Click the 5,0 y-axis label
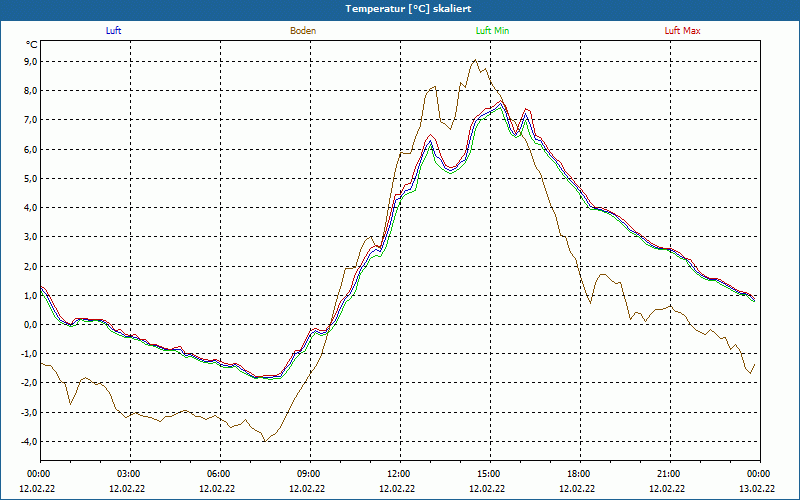Image resolution: width=800 pixels, height=500 pixels. [x=31, y=179]
